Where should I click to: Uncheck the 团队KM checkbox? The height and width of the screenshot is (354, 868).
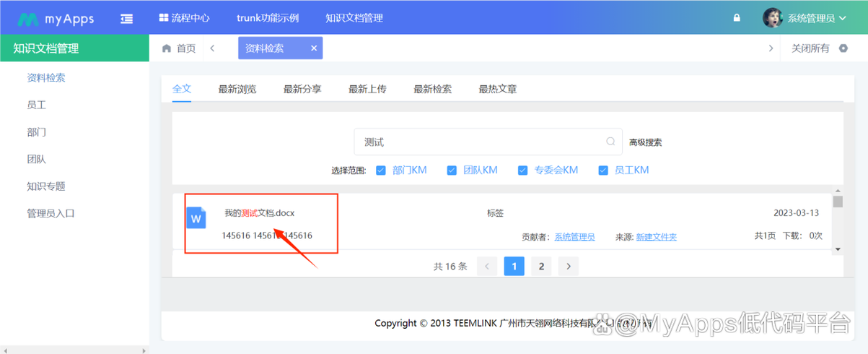(452, 170)
